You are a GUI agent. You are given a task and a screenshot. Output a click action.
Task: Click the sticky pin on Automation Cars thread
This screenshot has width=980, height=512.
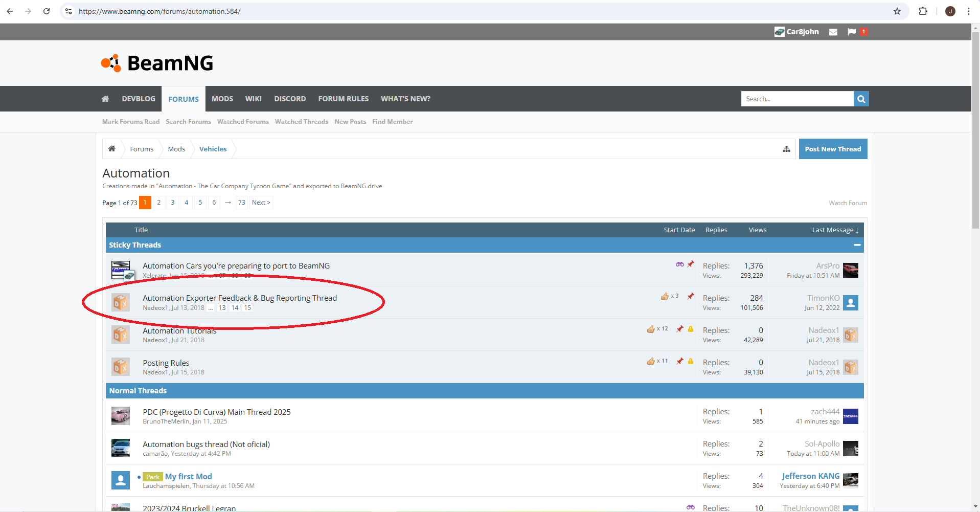click(x=691, y=264)
